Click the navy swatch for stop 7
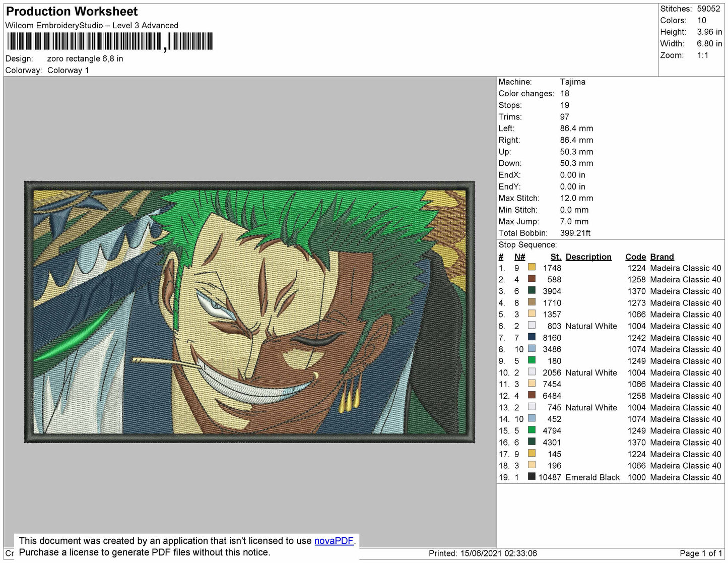This screenshot has height=563, width=728. (532, 337)
